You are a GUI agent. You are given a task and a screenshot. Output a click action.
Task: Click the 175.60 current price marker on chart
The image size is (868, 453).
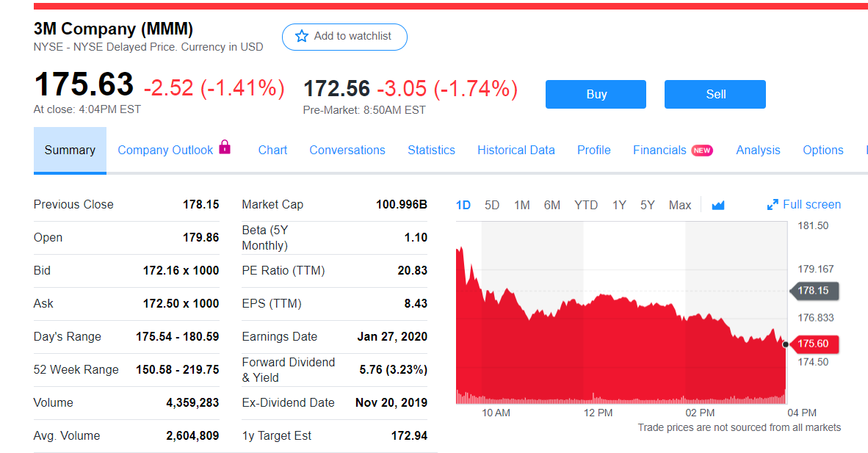813,344
